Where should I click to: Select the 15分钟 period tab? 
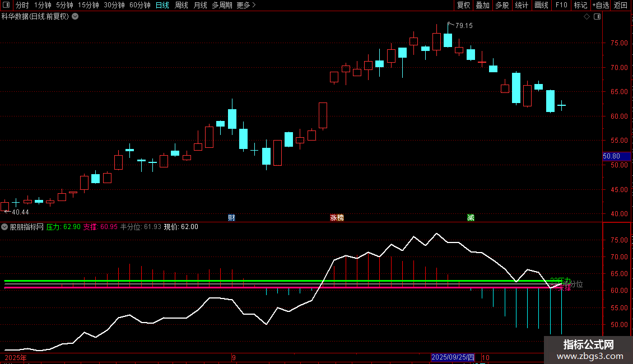[89, 5]
